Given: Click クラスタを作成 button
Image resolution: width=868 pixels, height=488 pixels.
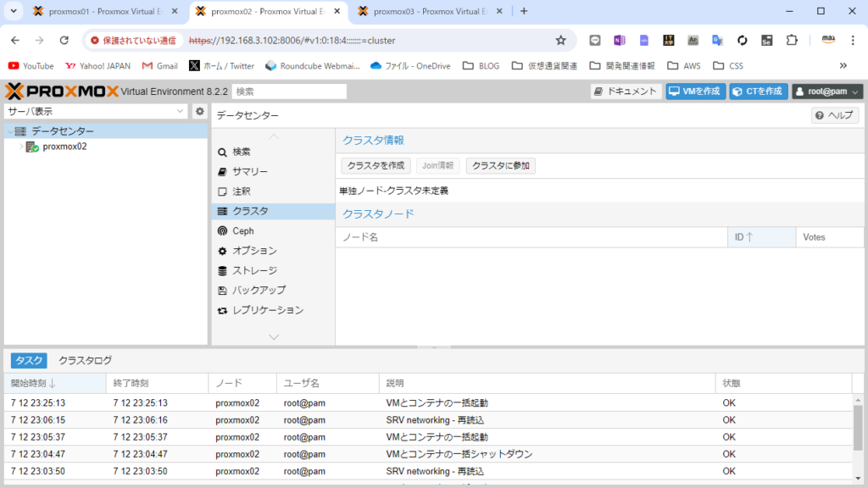Looking at the screenshot, I should [x=376, y=166].
